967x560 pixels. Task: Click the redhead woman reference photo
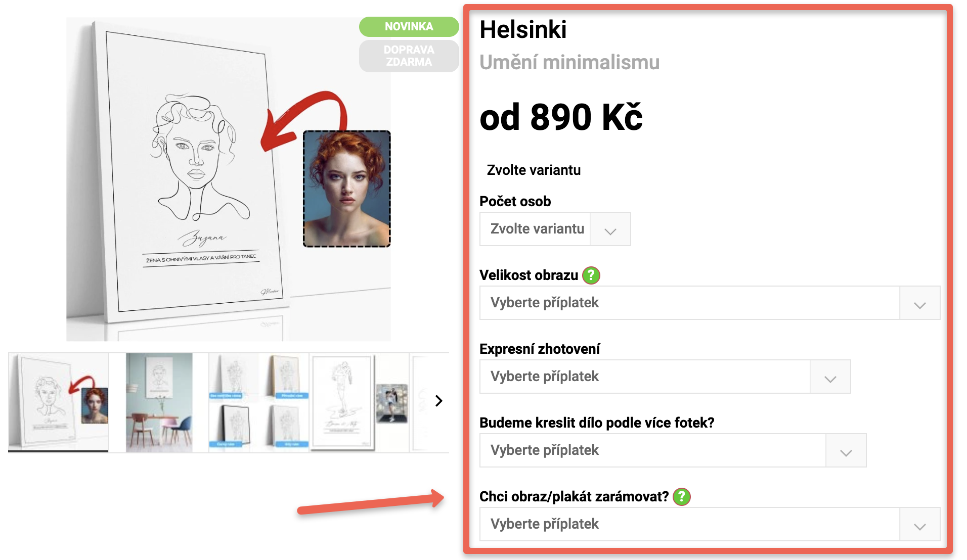[346, 189]
